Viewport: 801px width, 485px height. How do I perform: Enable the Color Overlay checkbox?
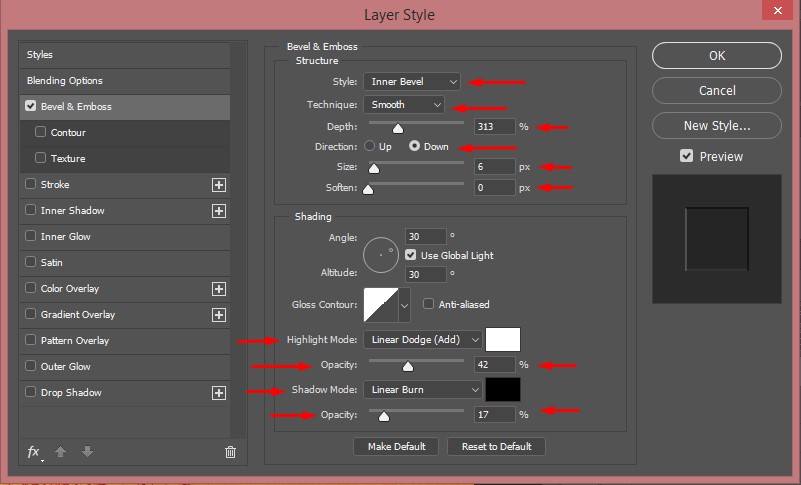coord(31,288)
